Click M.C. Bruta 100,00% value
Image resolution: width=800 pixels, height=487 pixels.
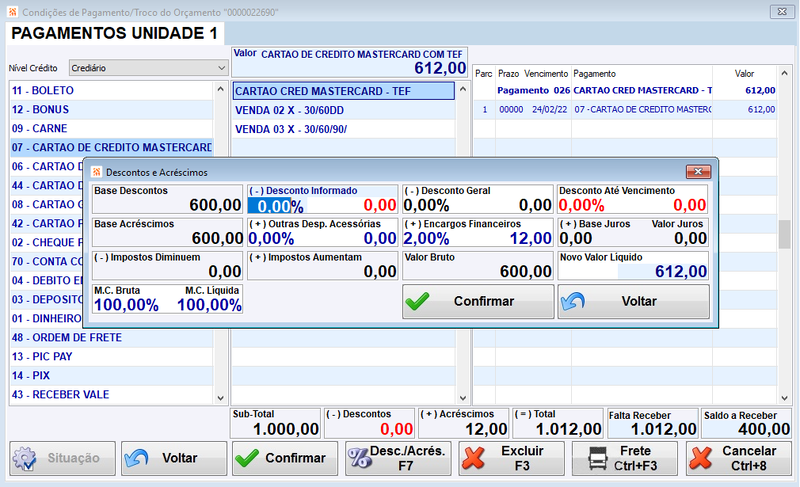127,305
